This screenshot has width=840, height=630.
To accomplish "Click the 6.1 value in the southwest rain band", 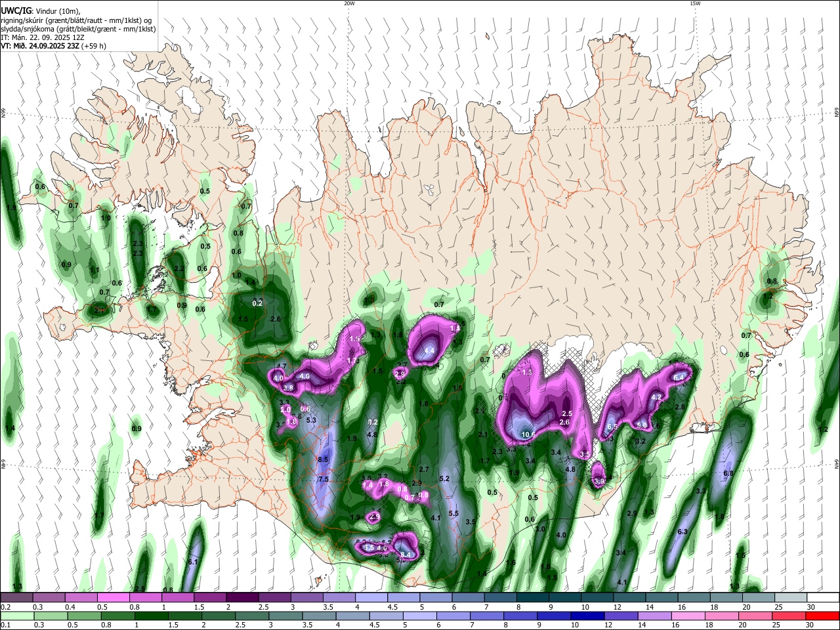I will [x=193, y=562].
